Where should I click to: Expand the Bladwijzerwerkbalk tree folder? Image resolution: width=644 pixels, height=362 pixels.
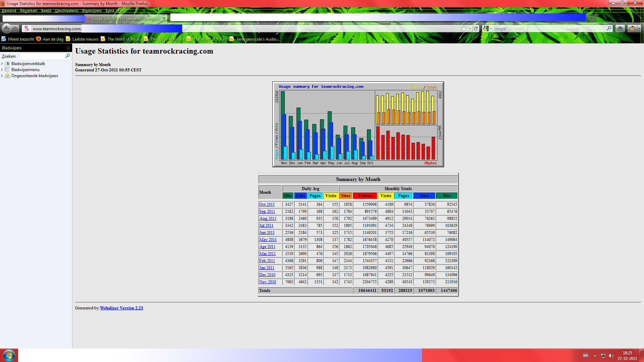coord(2,64)
